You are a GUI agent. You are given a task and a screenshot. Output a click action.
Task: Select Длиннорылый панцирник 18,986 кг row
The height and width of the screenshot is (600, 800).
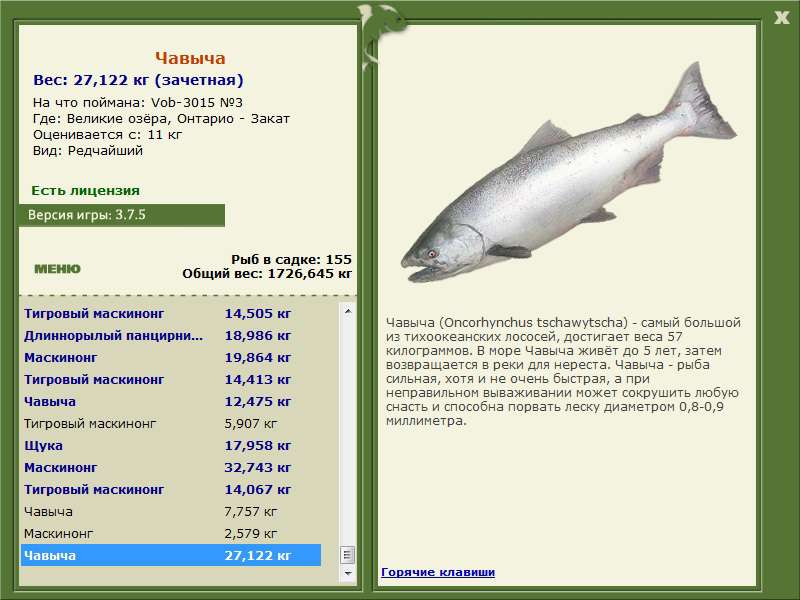[171, 336]
